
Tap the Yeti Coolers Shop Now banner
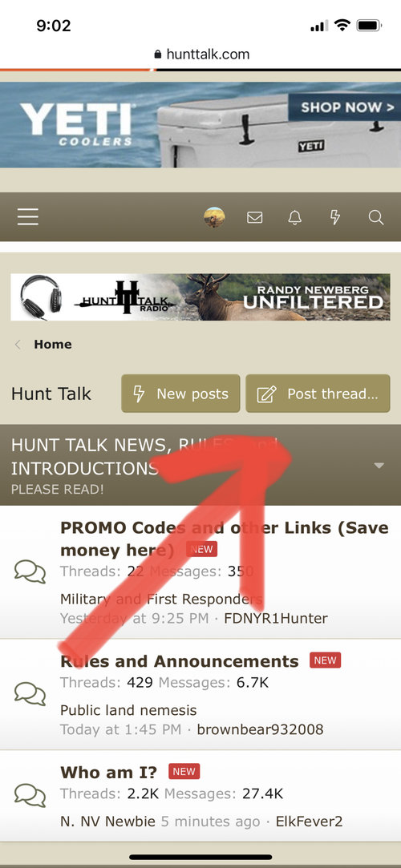click(200, 125)
